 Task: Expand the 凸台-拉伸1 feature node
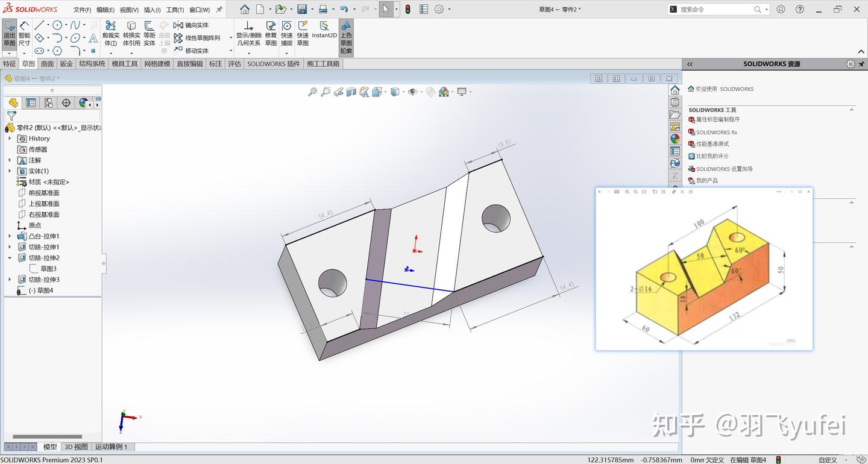tap(10, 236)
